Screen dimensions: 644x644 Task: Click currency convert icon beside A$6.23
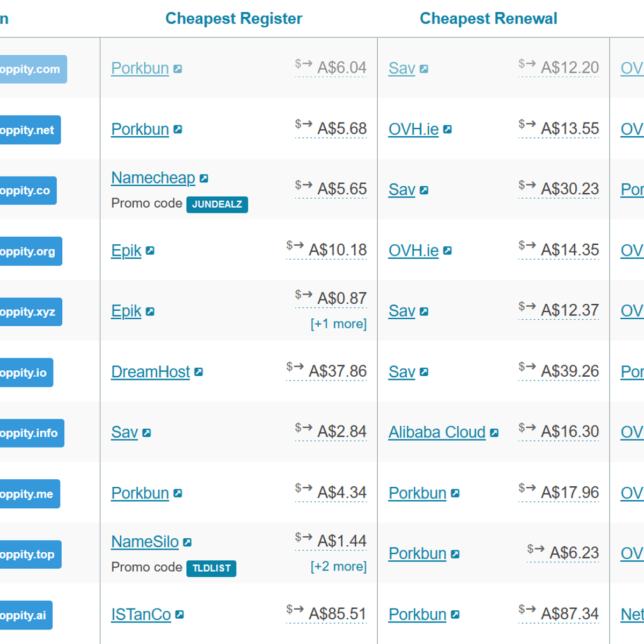pos(536,548)
